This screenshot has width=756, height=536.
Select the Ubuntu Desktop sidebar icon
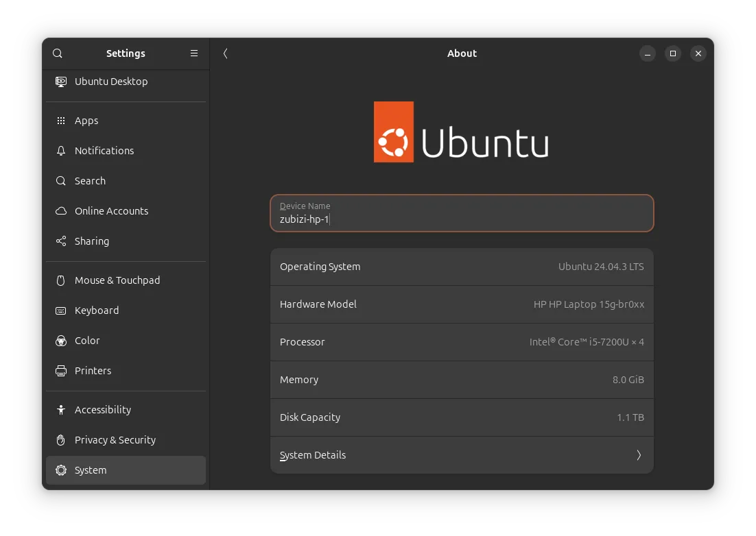pos(61,81)
